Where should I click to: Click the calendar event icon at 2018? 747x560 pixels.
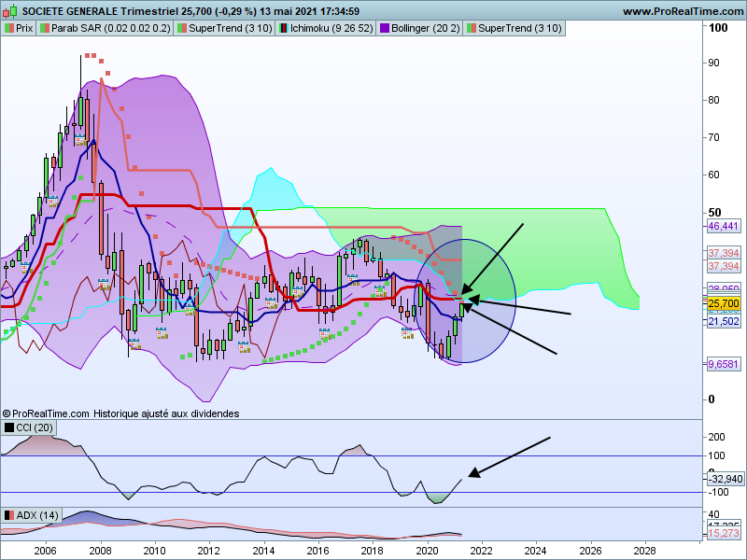pyautogui.click(x=380, y=291)
